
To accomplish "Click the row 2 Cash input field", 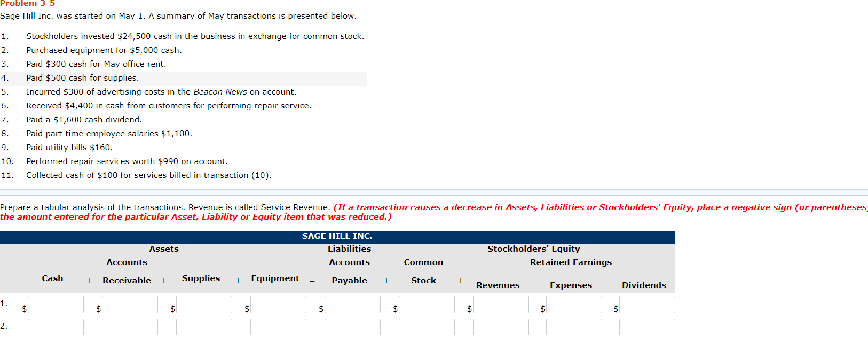I will click(56, 327).
